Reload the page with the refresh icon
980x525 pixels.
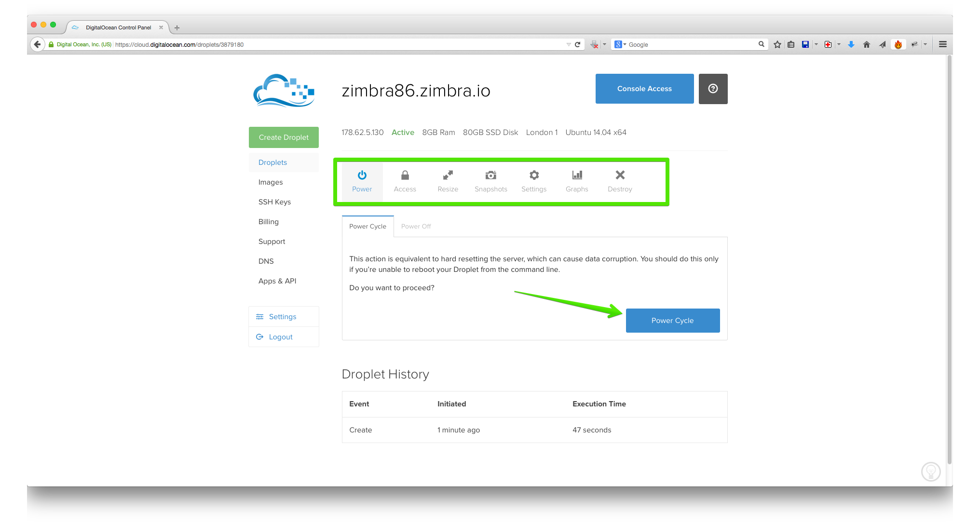click(577, 44)
